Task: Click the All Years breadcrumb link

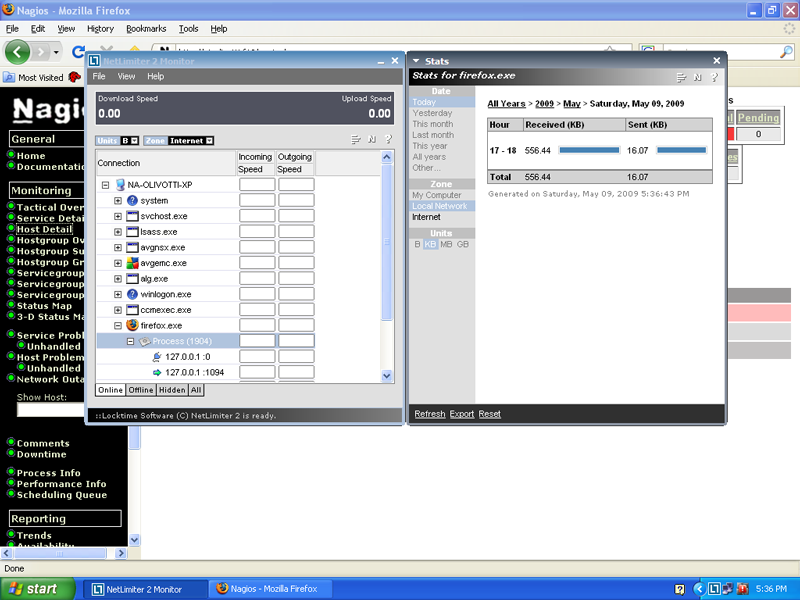Action: tap(506, 104)
